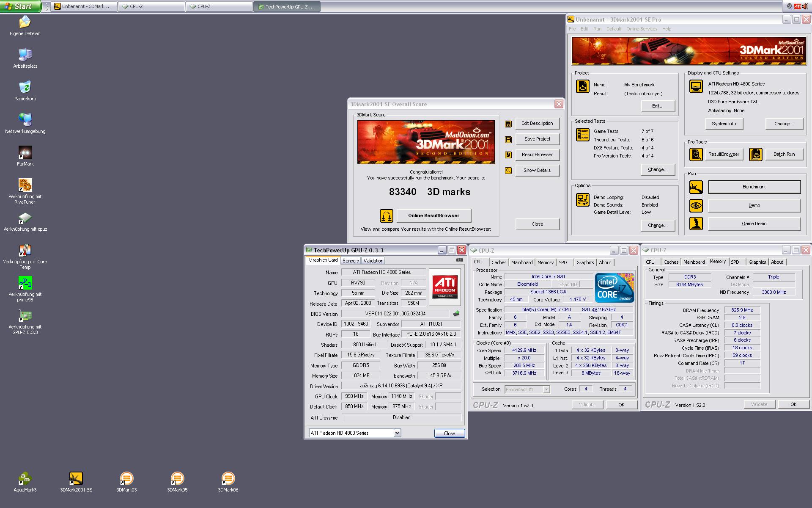Open the GPU selection dropdown in GPU-Z
Viewport: 812px width, 508px height.
(x=397, y=433)
